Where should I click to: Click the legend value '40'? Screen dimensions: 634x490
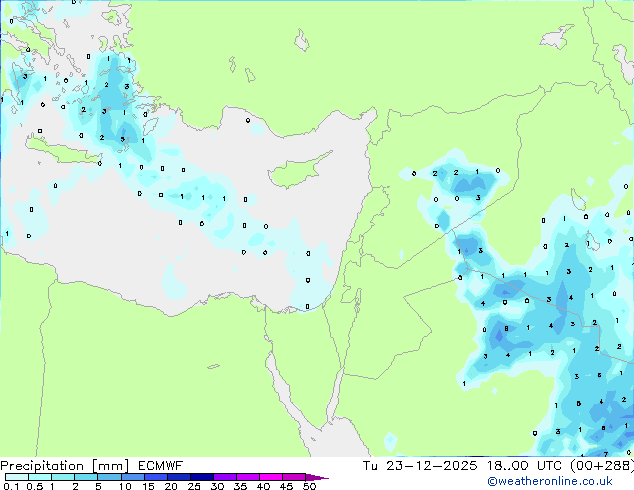tap(263, 486)
